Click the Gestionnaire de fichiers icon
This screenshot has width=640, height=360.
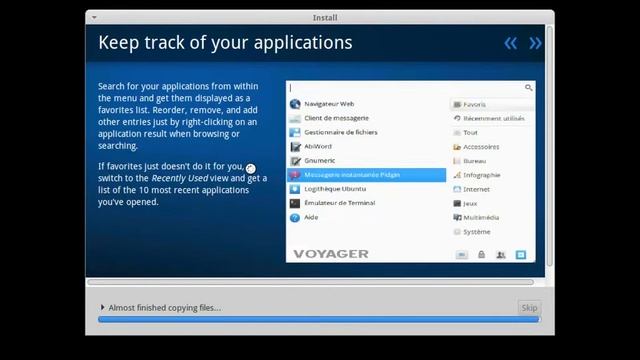[x=295, y=133]
